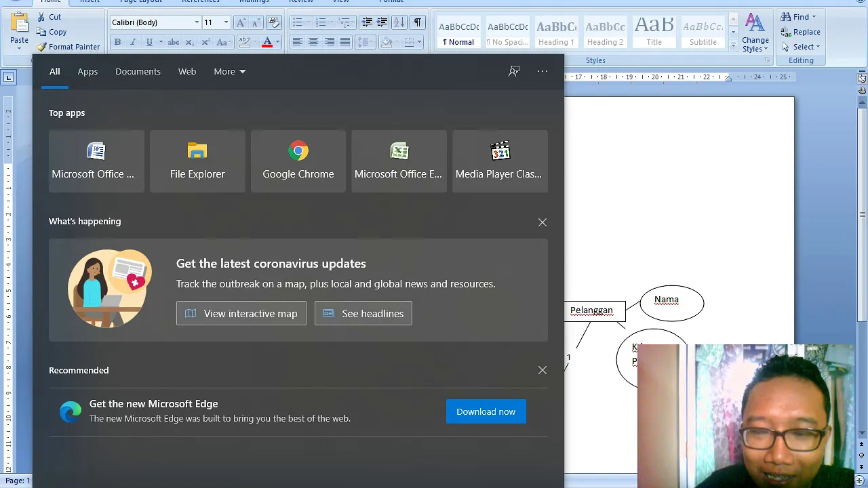Open Microsoft Office Word from Top apps
868x488 pixels.
(96, 161)
